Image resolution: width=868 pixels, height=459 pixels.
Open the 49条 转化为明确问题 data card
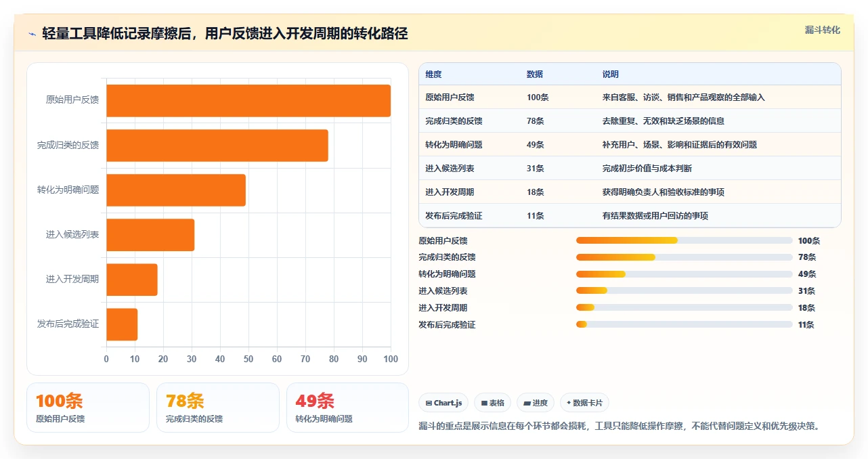point(347,408)
